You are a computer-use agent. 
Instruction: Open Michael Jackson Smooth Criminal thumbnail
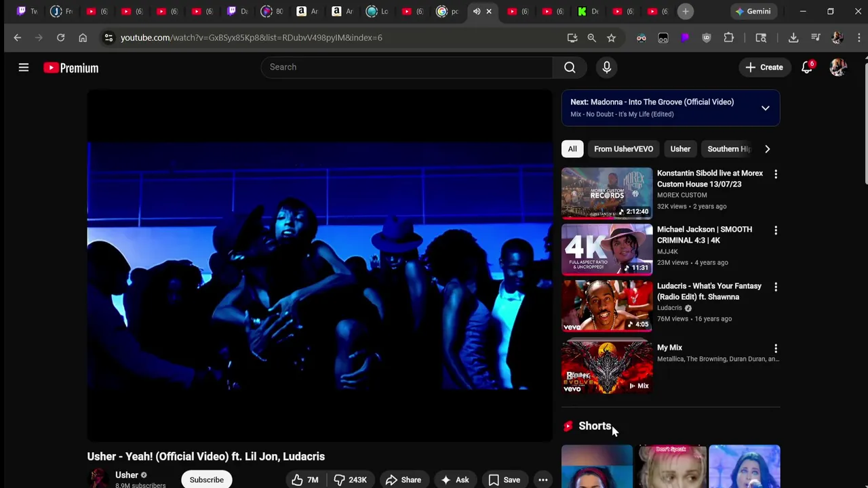pos(607,249)
